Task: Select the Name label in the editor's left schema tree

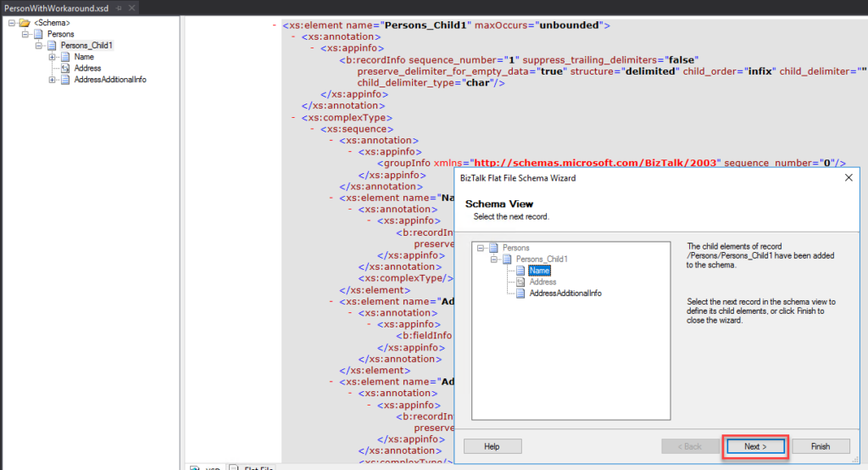Action: click(x=84, y=57)
